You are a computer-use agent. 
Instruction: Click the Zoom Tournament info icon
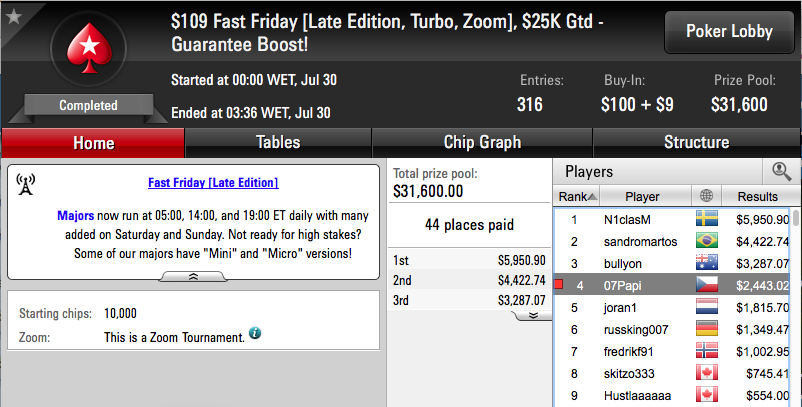[x=255, y=333]
